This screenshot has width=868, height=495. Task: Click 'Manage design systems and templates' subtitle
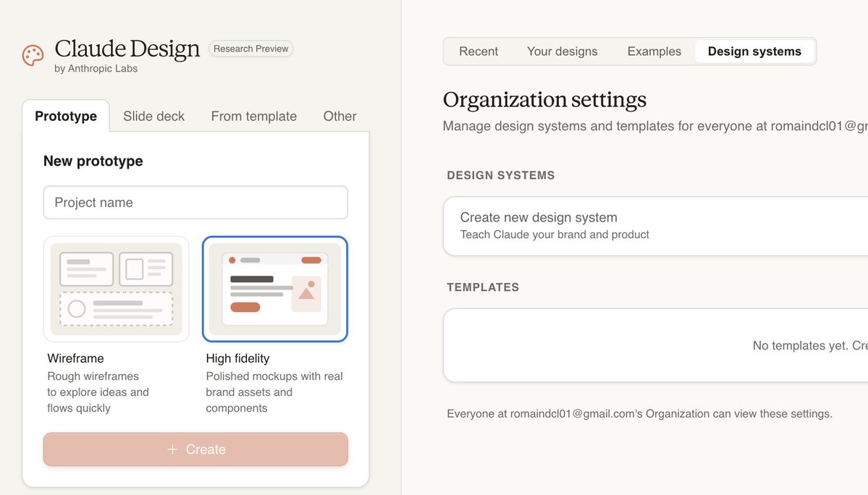pos(655,126)
